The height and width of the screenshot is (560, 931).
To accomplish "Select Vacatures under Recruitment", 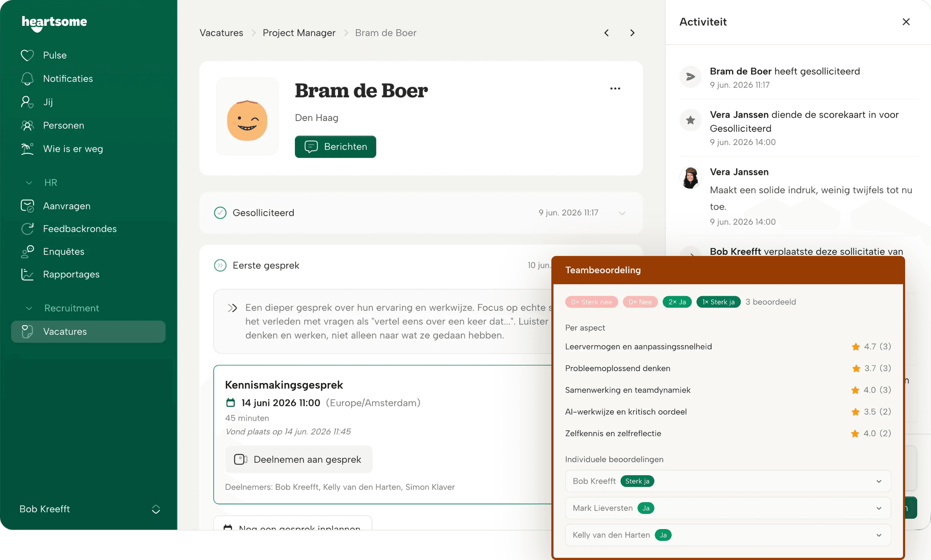I will (88, 331).
